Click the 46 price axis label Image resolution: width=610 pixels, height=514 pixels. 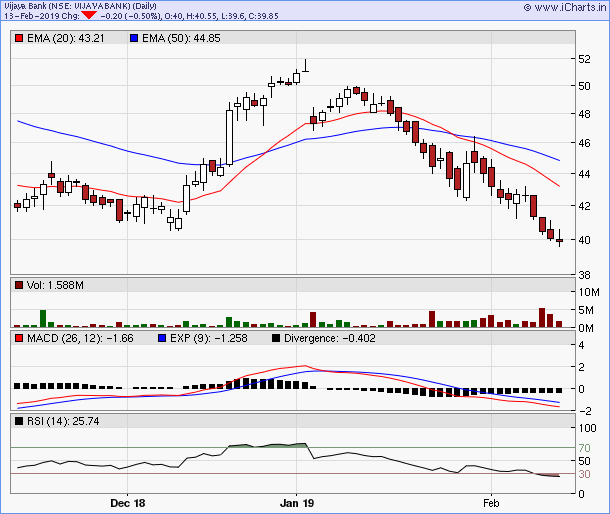pyautogui.click(x=584, y=143)
